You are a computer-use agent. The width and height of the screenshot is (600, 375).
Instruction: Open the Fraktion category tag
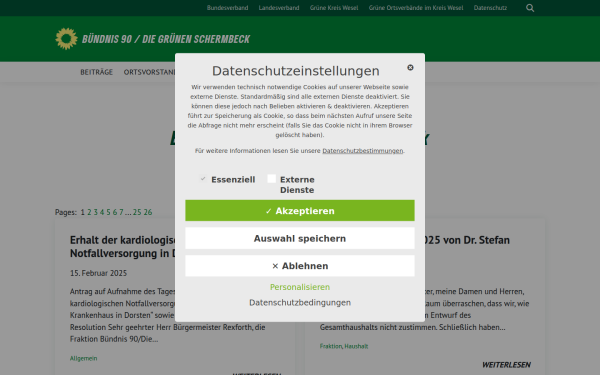click(x=331, y=346)
